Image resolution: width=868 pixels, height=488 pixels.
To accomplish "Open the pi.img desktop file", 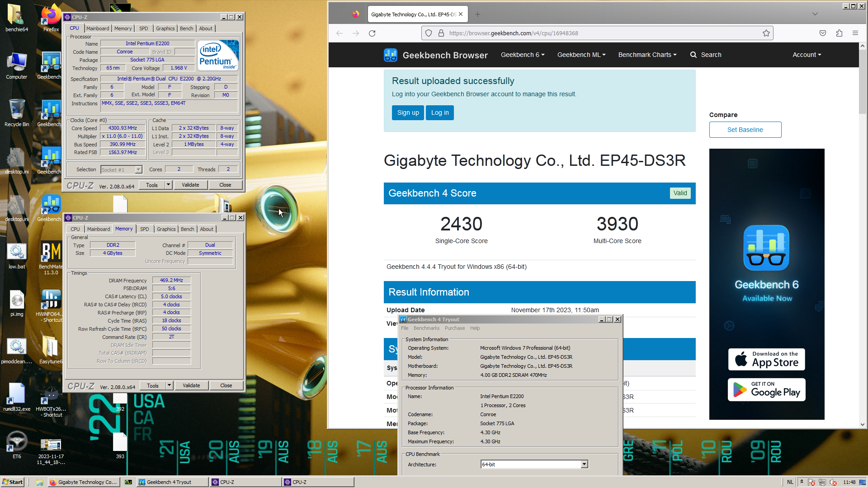I will [x=16, y=303].
